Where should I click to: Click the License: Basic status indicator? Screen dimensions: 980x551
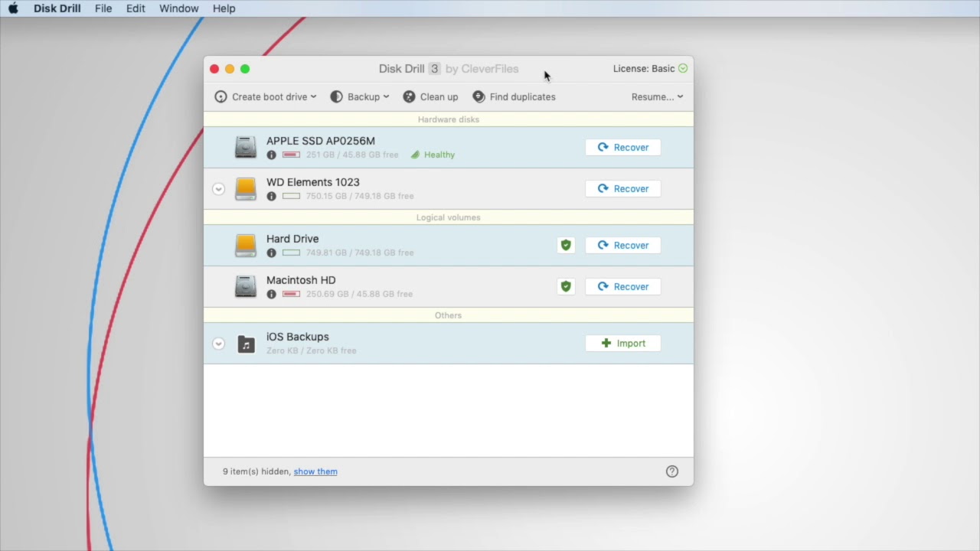650,68
